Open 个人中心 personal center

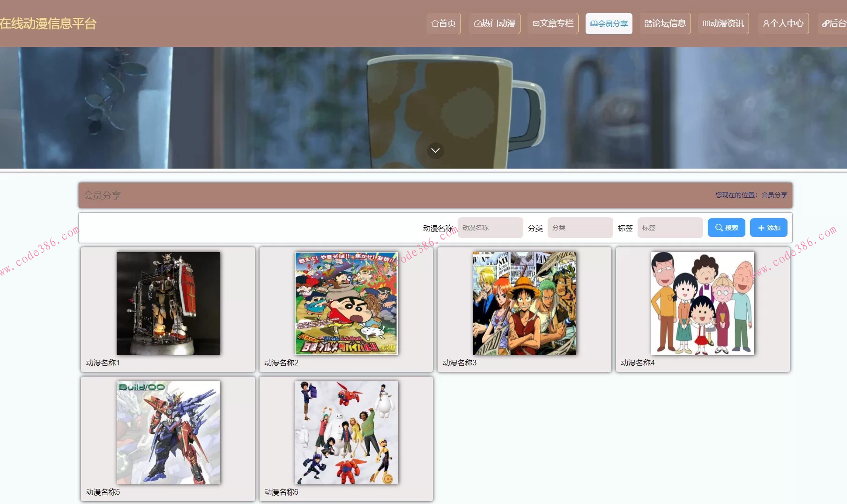tap(783, 23)
